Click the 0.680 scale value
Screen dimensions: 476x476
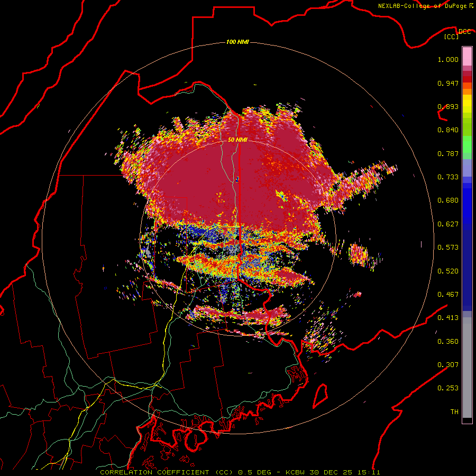pos(448,200)
